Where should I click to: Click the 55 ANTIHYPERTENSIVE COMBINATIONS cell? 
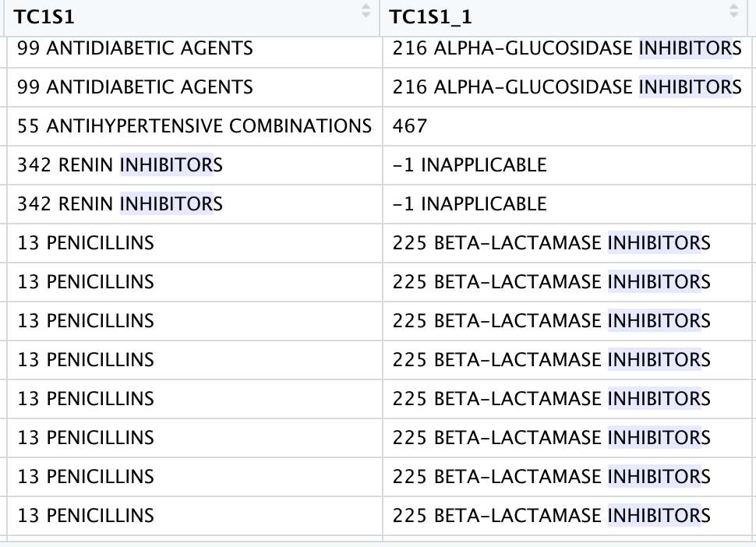coord(194,126)
